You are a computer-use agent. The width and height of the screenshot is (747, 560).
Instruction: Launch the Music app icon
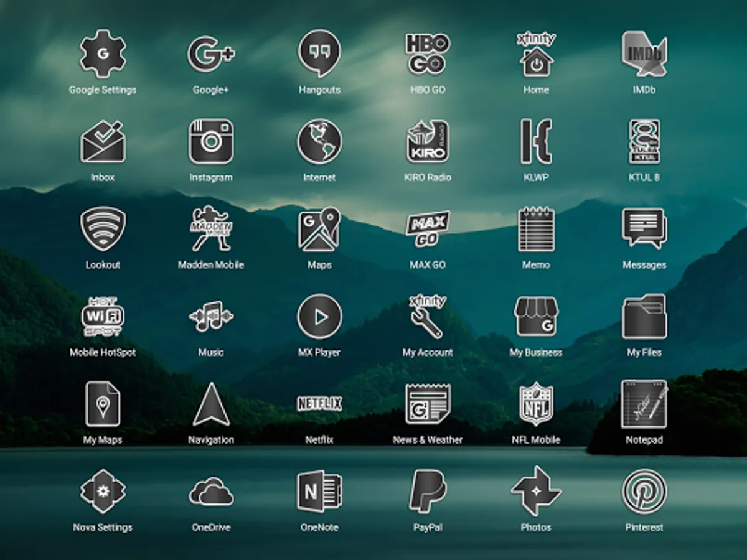pyautogui.click(x=211, y=317)
